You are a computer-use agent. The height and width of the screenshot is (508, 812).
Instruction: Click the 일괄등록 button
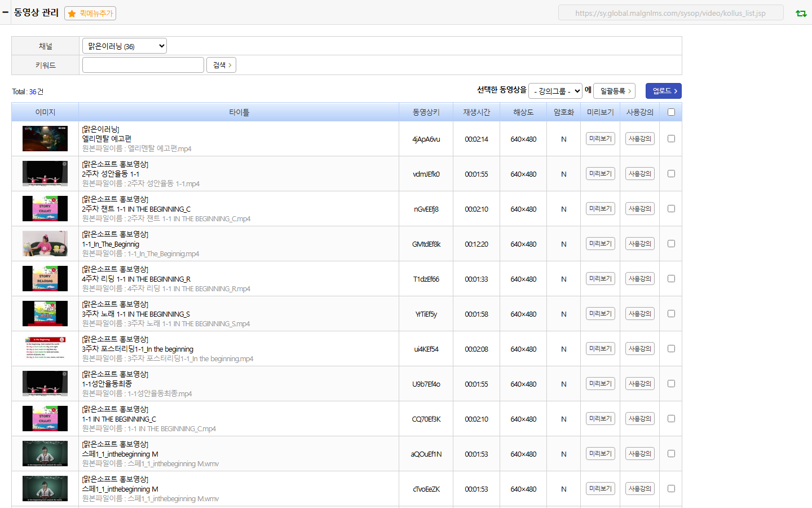pos(615,91)
